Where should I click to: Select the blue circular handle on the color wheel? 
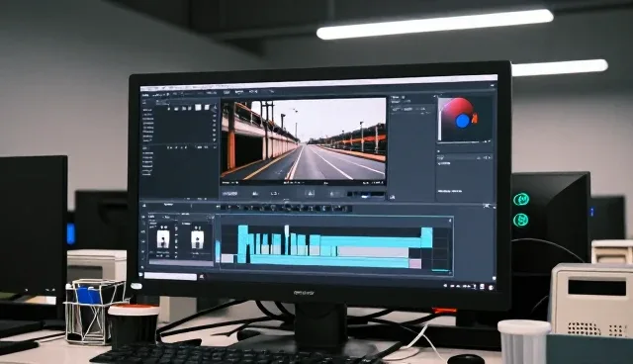[x=463, y=121]
